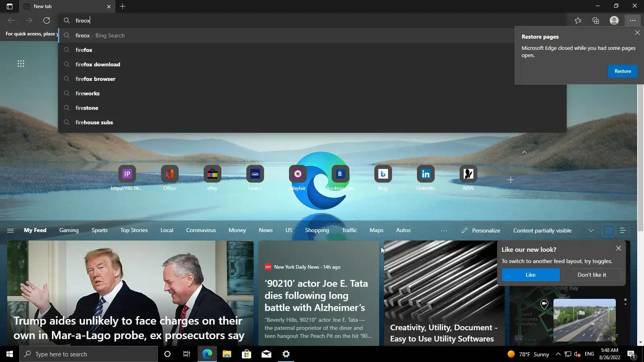This screenshot has width=644, height=362.
Task: Add a new quick link site
Action: click(510, 180)
